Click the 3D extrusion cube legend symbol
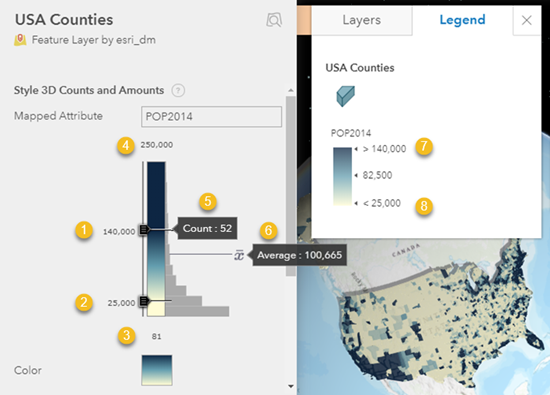 (x=346, y=96)
